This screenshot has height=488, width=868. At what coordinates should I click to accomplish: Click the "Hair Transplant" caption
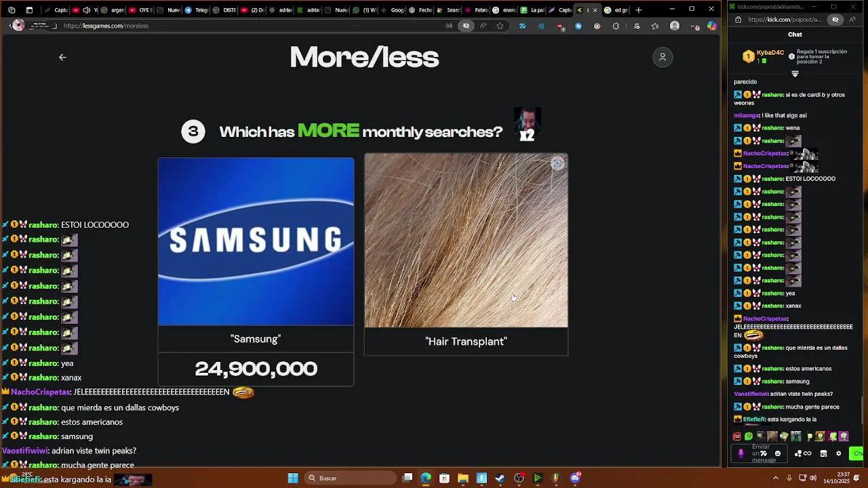click(x=466, y=342)
